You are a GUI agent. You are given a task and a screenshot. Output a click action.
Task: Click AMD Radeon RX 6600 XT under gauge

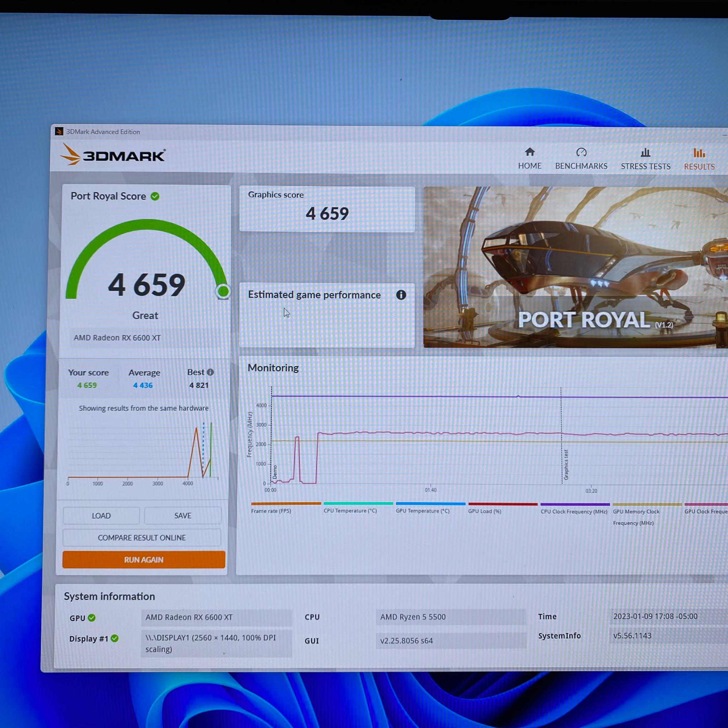117,338
